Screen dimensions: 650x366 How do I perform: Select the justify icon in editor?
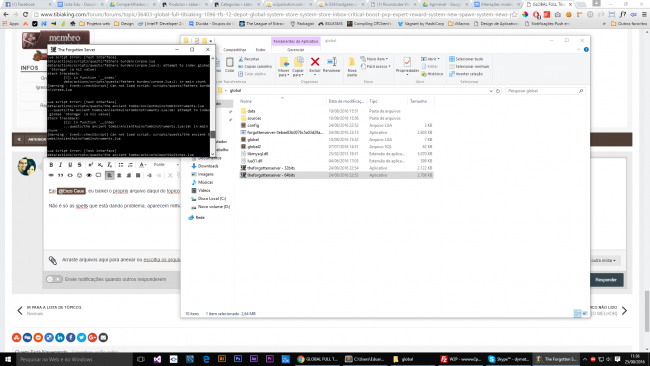138,175
